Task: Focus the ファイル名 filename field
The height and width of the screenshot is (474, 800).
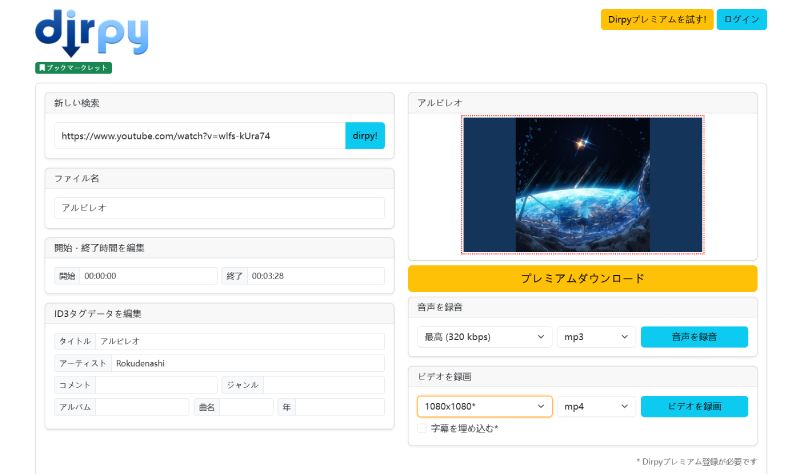Action: click(219, 208)
